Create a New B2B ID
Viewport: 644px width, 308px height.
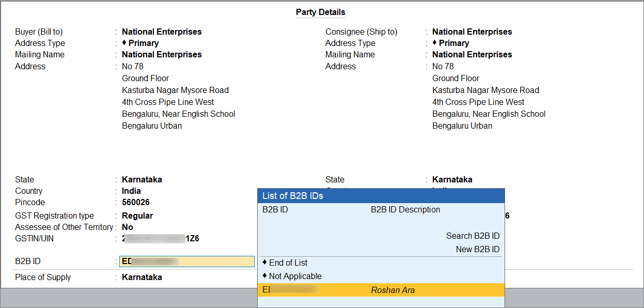tap(478, 250)
